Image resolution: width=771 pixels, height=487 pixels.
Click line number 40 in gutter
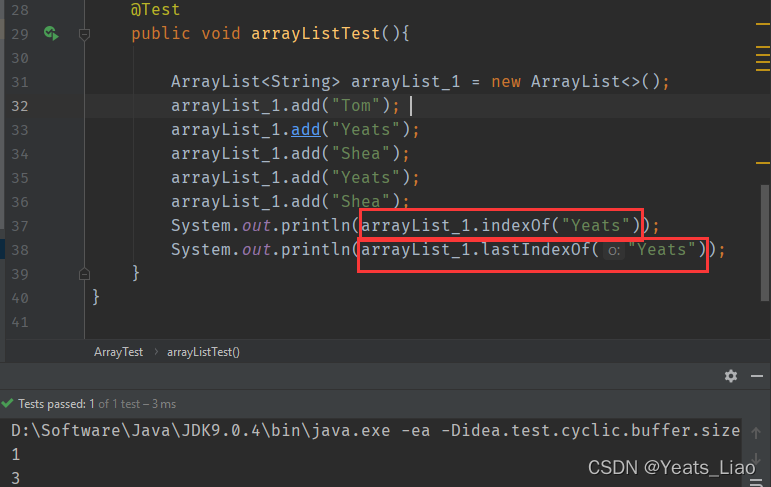click(20, 299)
